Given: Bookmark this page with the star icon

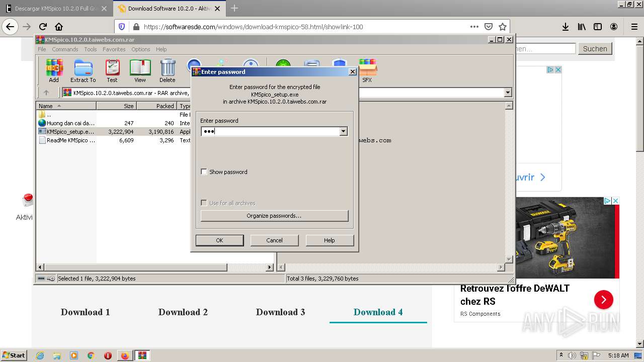Looking at the screenshot, I should click(x=502, y=27).
